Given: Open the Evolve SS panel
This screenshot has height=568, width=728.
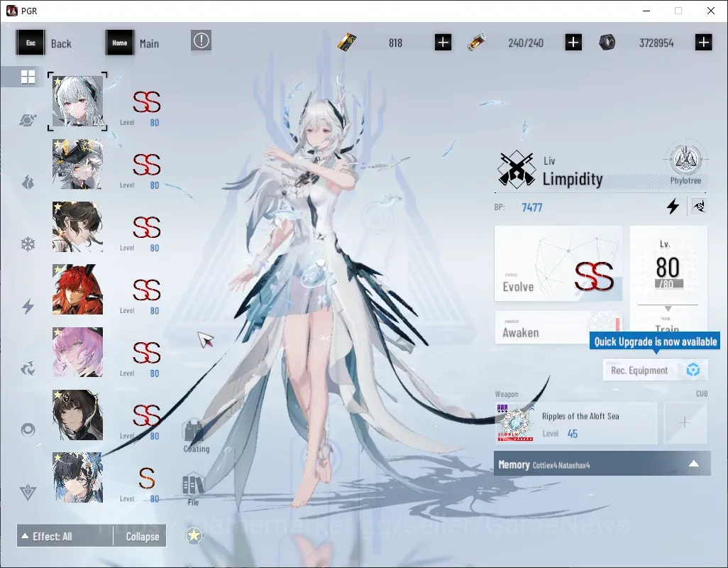Looking at the screenshot, I should pyautogui.click(x=558, y=263).
